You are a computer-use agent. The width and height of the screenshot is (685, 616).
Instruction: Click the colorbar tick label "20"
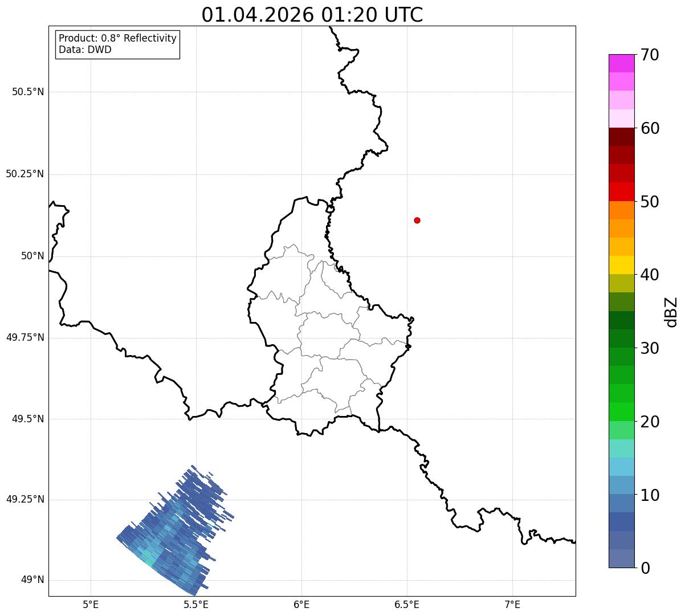pyautogui.click(x=650, y=422)
